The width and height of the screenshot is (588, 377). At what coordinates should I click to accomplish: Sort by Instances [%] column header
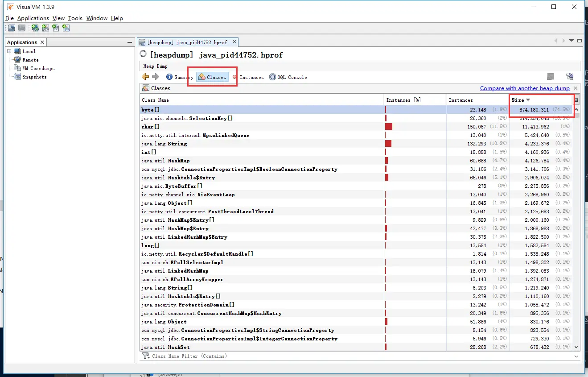415,100
